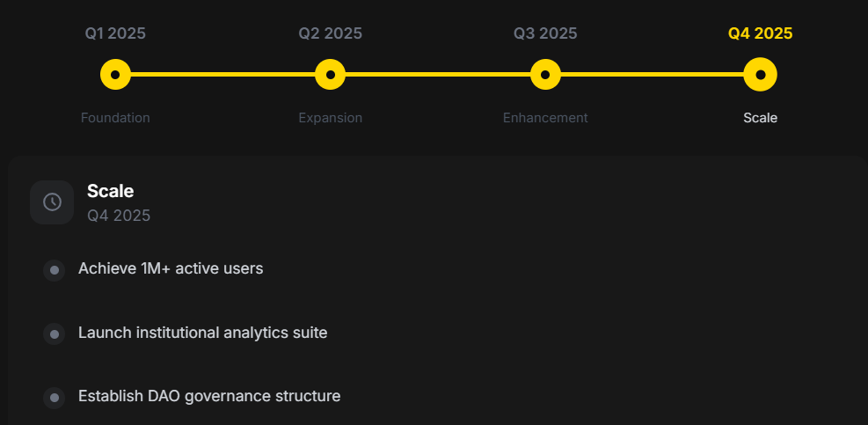
Task: Click bullet icon beside Establish DAO governance structure
Action: coord(55,398)
